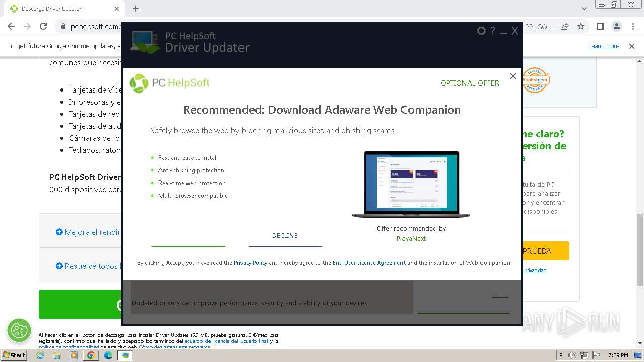
Task: Click the site lock icon
Action: pos(63,27)
